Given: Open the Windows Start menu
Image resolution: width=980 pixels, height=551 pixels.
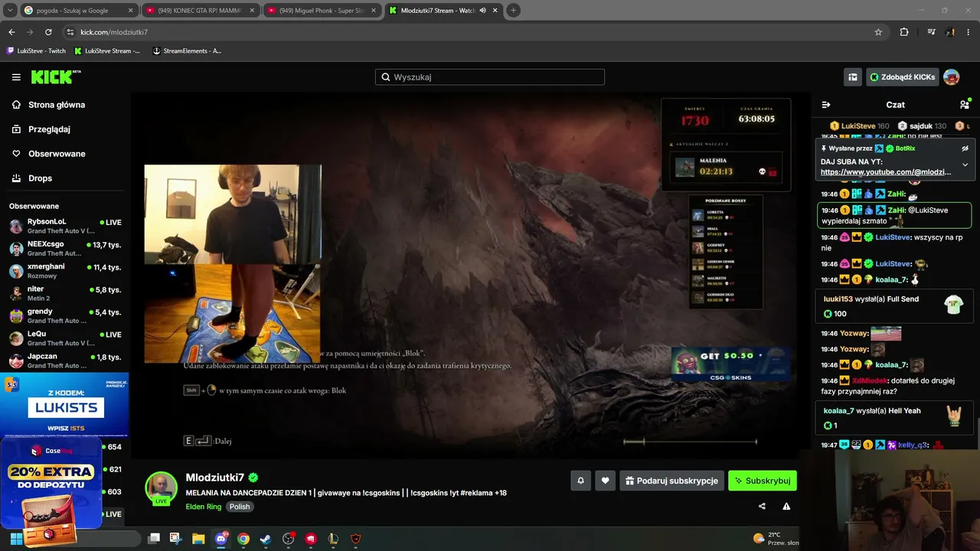Looking at the screenshot, I should coord(16,539).
